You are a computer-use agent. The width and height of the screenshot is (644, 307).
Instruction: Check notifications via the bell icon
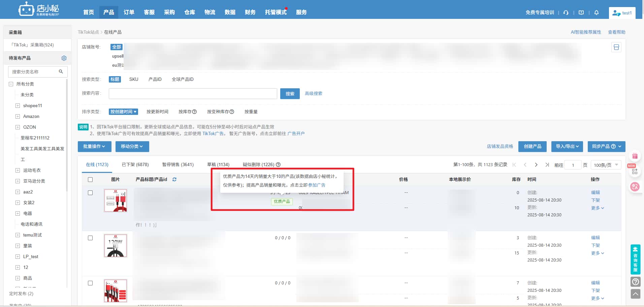coord(596,12)
